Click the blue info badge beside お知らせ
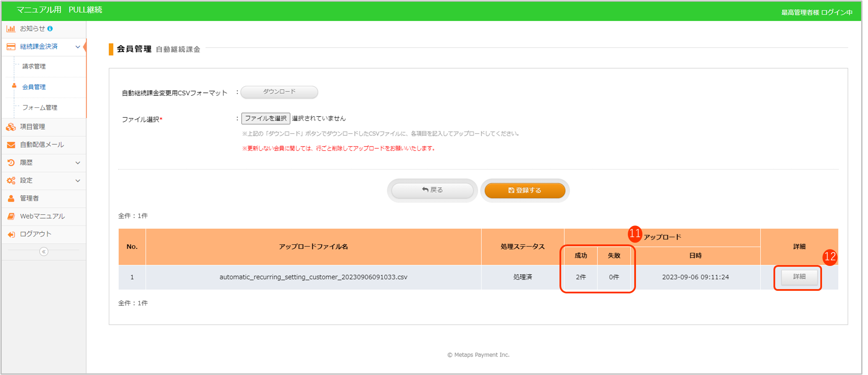868x375 pixels. click(50, 29)
